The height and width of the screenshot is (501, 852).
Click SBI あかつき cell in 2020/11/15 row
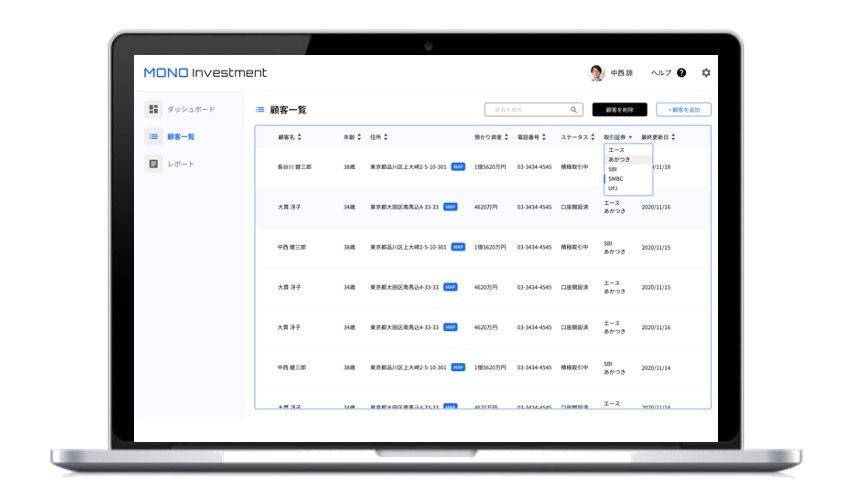tap(615, 248)
